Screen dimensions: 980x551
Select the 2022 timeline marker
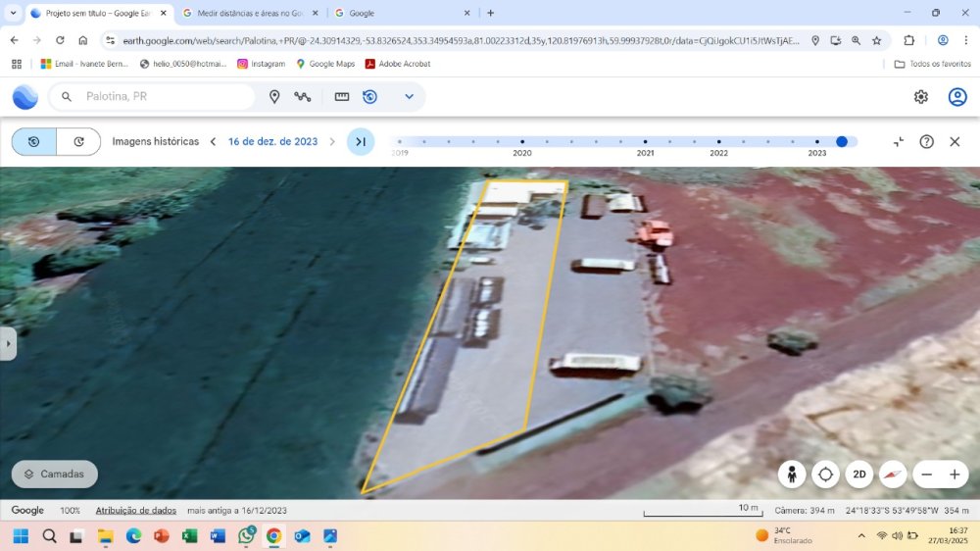pyautogui.click(x=718, y=142)
